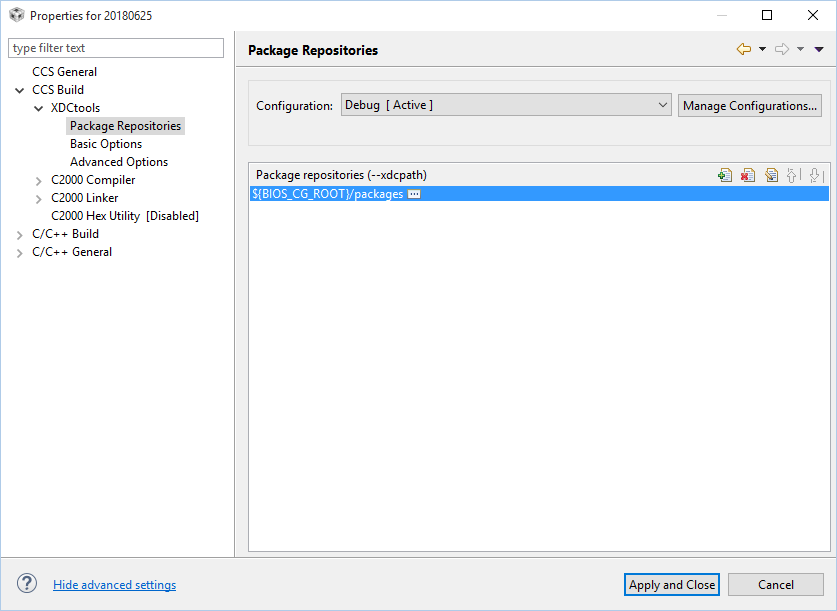Expand the C2000 Compiler node
This screenshot has width=837, height=611.
click(x=38, y=181)
